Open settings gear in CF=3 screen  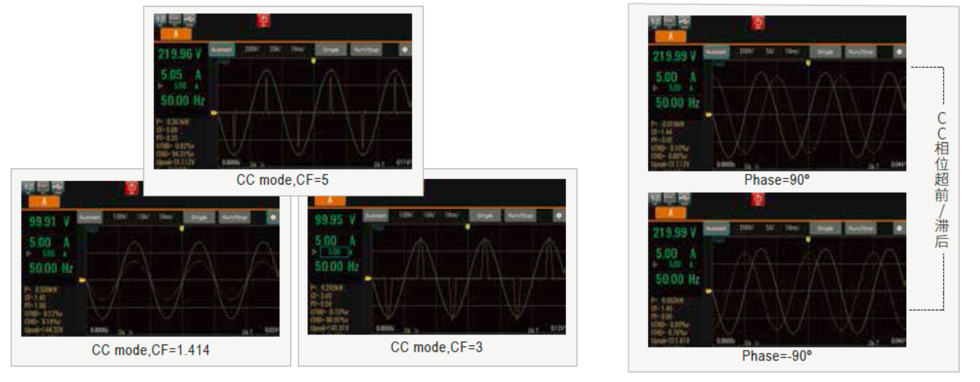559,216
